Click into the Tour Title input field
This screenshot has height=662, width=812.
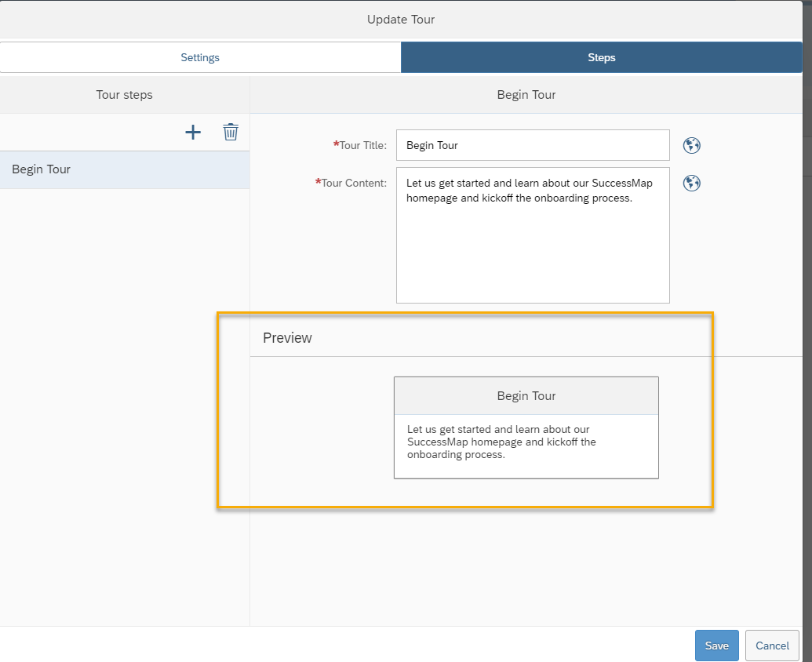(x=533, y=145)
